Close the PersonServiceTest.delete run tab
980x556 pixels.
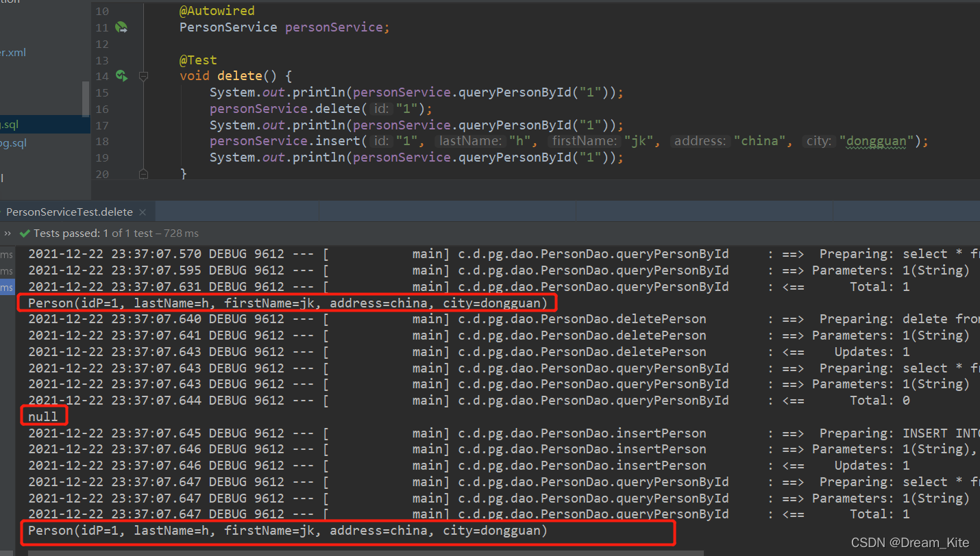(x=143, y=212)
